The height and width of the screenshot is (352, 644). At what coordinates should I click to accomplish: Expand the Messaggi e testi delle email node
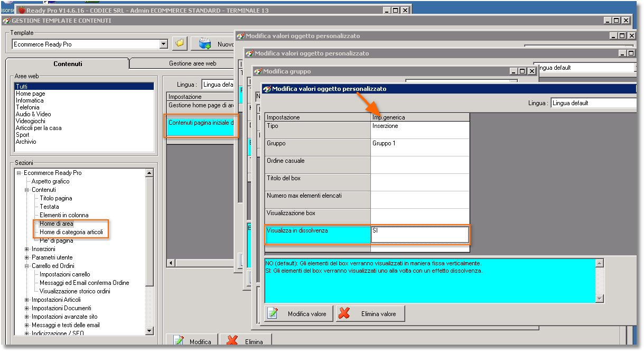pyautogui.click(x=27, y=325)
